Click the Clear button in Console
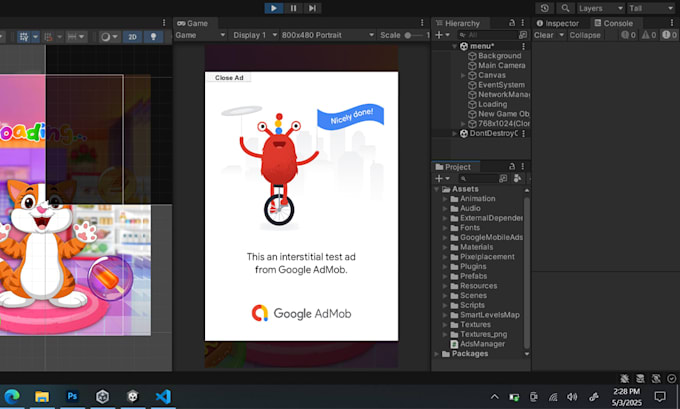Image resolution: width=680 pixels, height=409 pixels. [x=543, y=35]
